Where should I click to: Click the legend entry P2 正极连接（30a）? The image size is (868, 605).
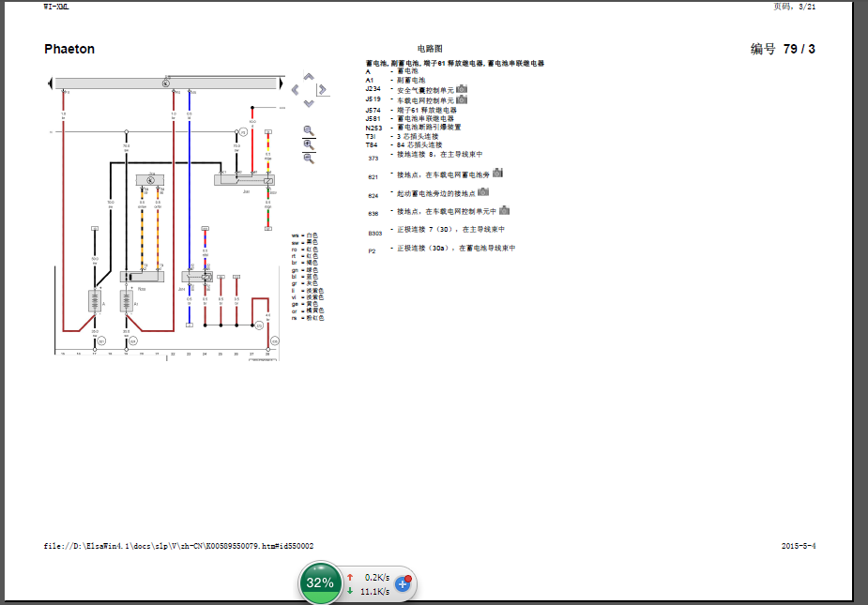coord(442,250)
